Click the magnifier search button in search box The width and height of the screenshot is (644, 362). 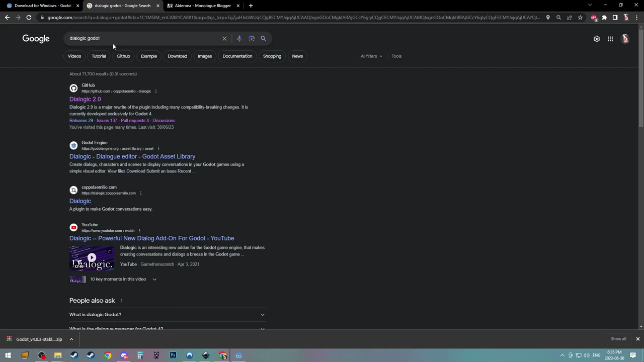[x=263, y=38]
